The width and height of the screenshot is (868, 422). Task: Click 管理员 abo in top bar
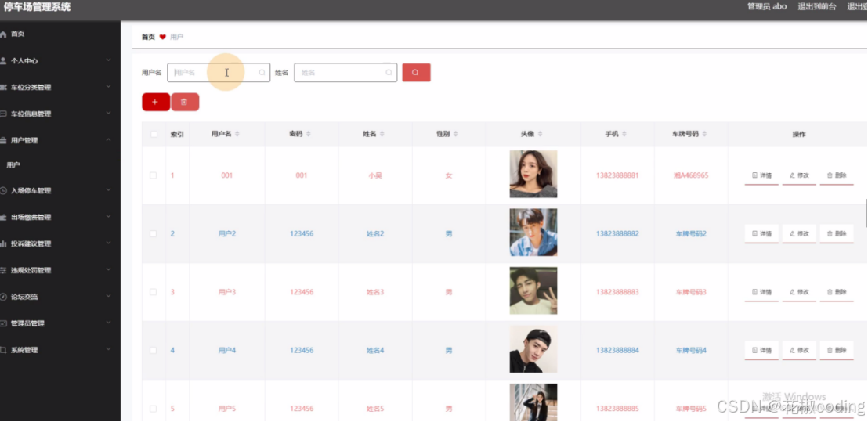(767, 6)
